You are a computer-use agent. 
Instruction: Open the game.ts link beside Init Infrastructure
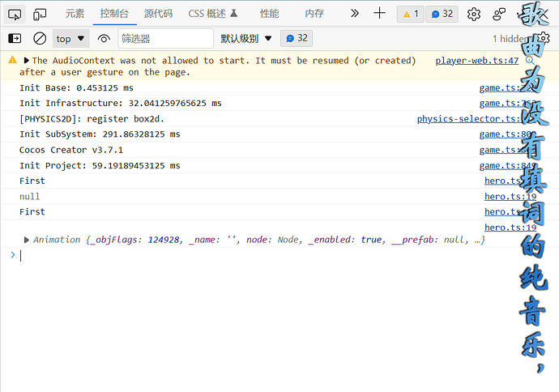pyautogui.click(x=506, y=104)
